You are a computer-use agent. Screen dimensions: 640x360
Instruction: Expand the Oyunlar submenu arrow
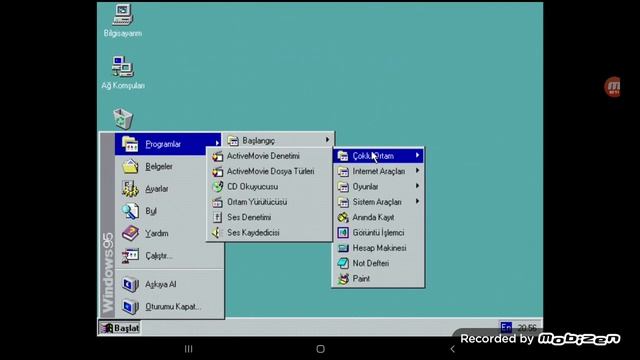pyautogui.click(x=417, y=186)
